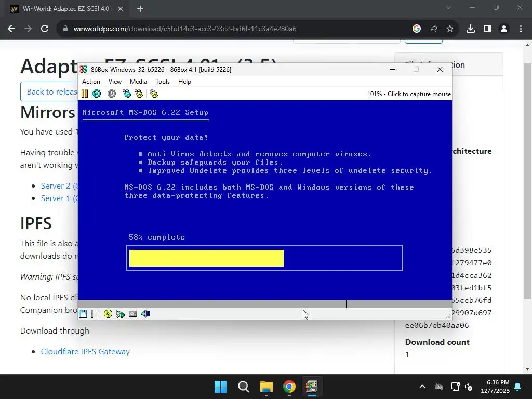This screenshot has width=532, height=399.
Task: Send Ctrl+Alt+Del to the emulated machine
Action: pyautogui.click(x=127, y=94)
